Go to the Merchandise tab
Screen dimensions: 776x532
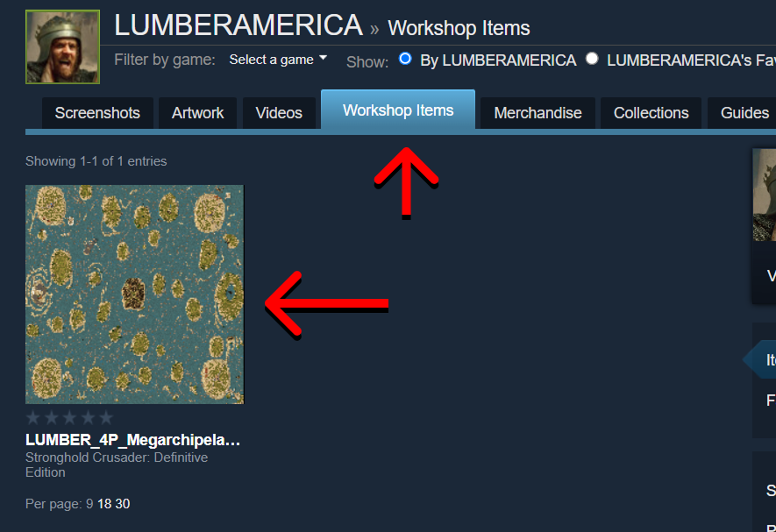point(538,113)
